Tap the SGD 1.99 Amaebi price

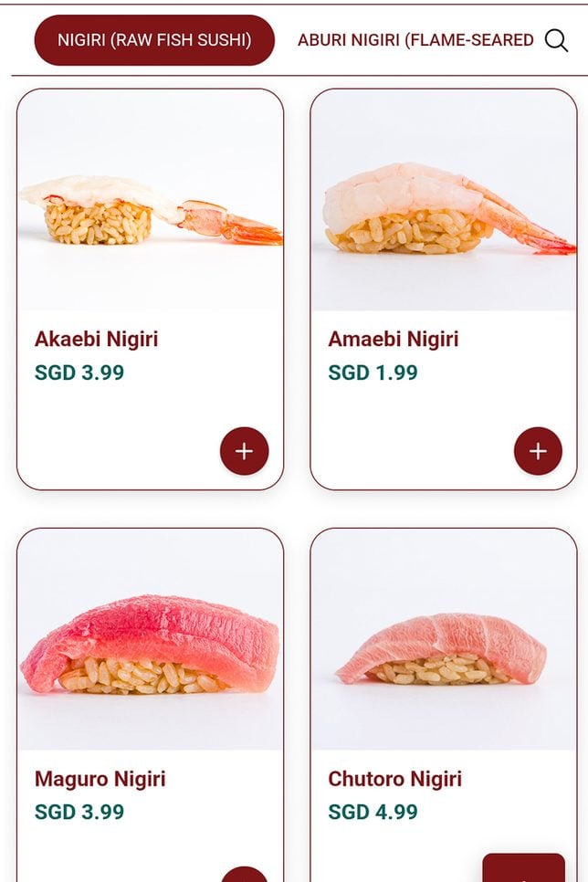click(x=373, y=373)
